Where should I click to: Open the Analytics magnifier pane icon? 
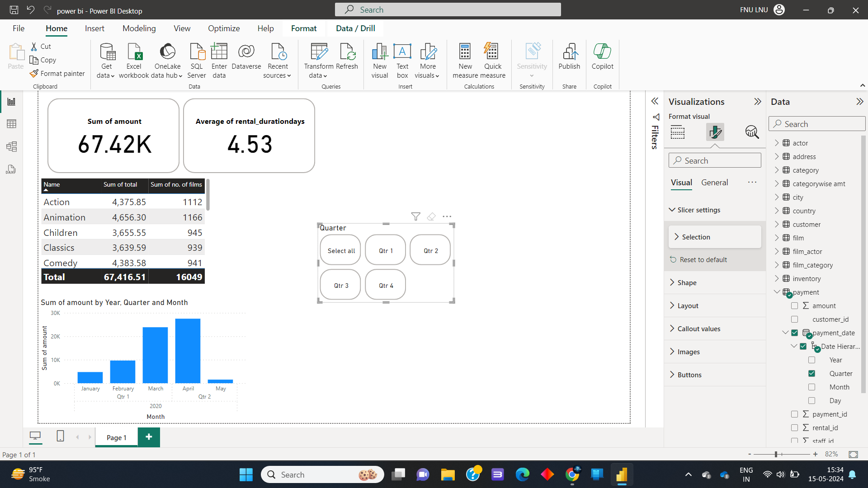pyautogui.click(x=752, y=132)
